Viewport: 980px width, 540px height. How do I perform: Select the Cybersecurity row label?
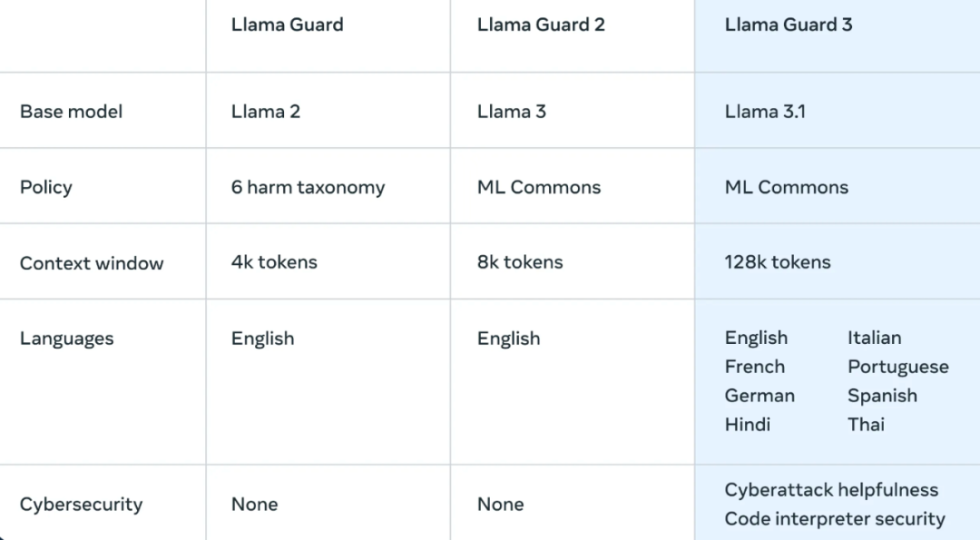click(81, 505)
